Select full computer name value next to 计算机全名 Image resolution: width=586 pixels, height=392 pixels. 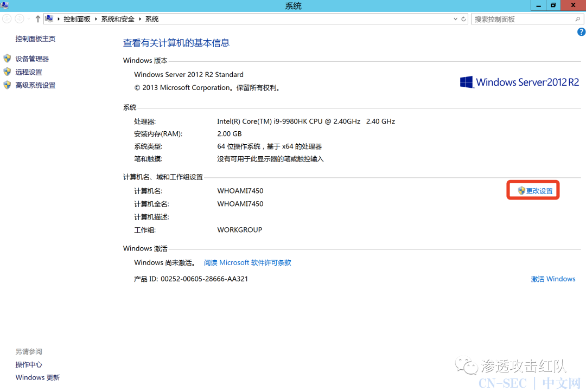[240, 204]
